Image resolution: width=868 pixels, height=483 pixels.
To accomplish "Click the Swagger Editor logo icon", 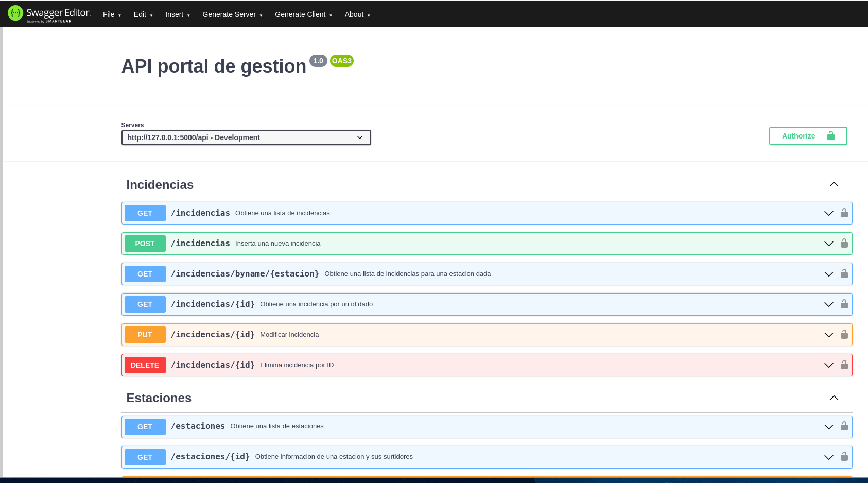I will (15, 13).
